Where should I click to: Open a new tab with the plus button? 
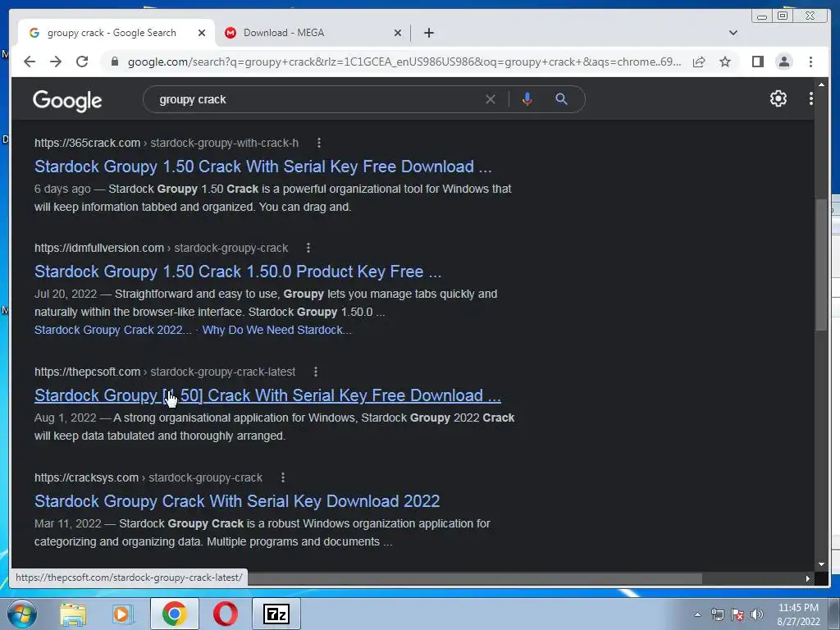coord(428,33)
